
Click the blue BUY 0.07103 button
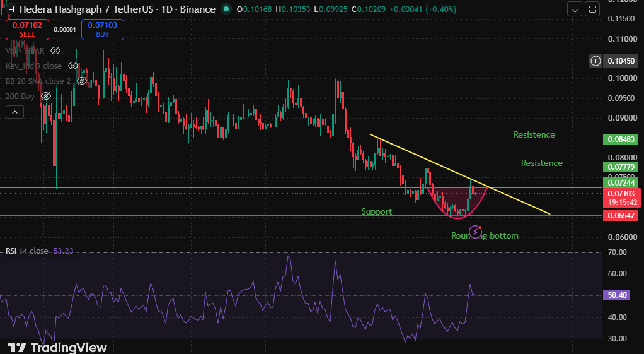tap(102, 30)
